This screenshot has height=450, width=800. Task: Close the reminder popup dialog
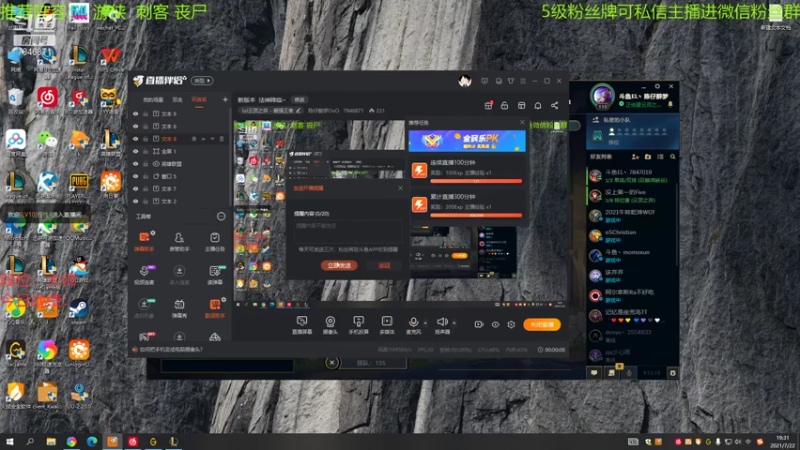400,188
